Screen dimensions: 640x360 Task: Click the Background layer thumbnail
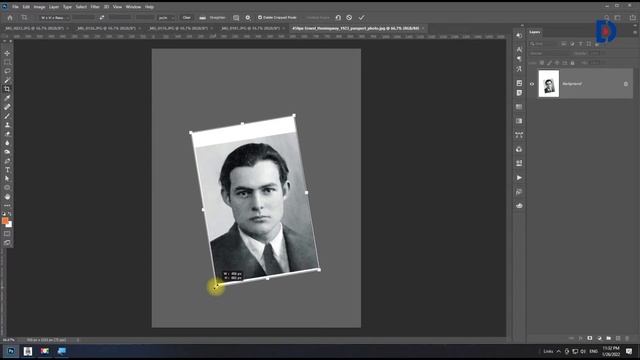(549, 84)
